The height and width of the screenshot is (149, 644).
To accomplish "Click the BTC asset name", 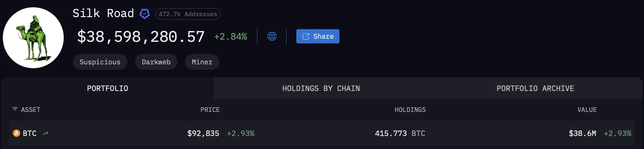I will (30, 133).
